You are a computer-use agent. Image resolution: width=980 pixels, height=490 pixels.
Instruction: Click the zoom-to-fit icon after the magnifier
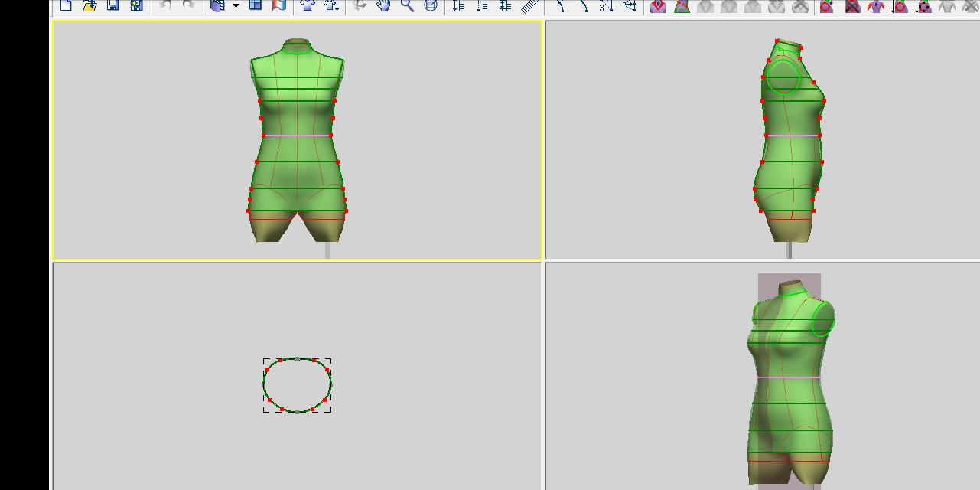[x=431, y=6]
